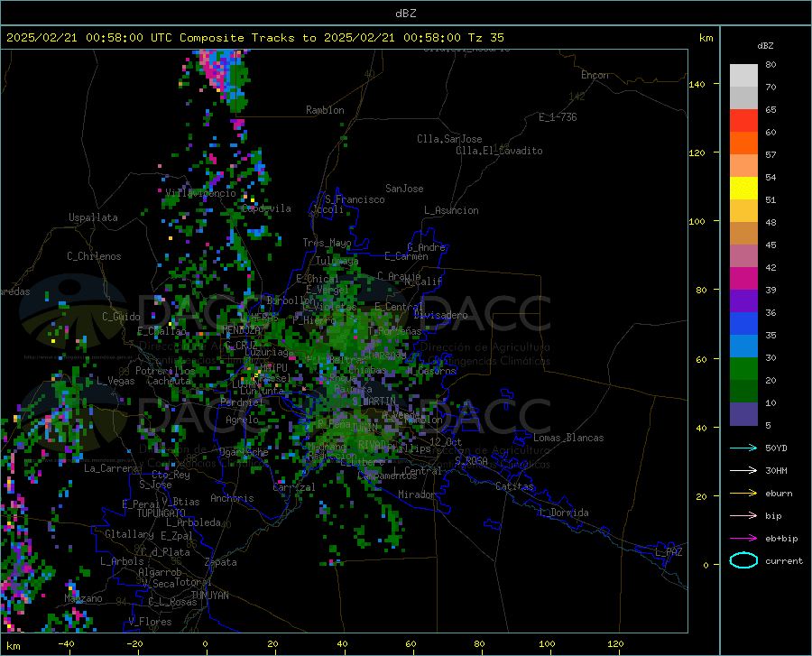Click the white 30HM arrow in legend
This screenshot has width=812, height=656.
(743, 471)
